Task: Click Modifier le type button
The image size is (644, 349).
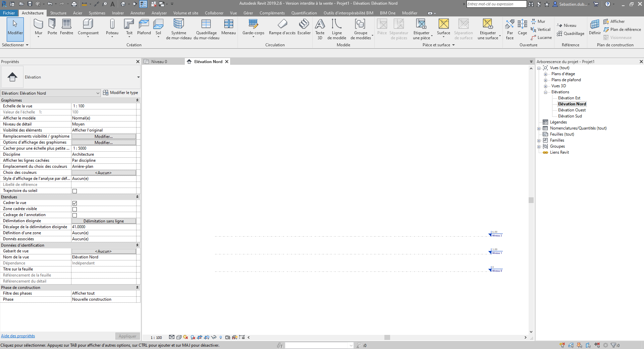Action: (120, 93)
